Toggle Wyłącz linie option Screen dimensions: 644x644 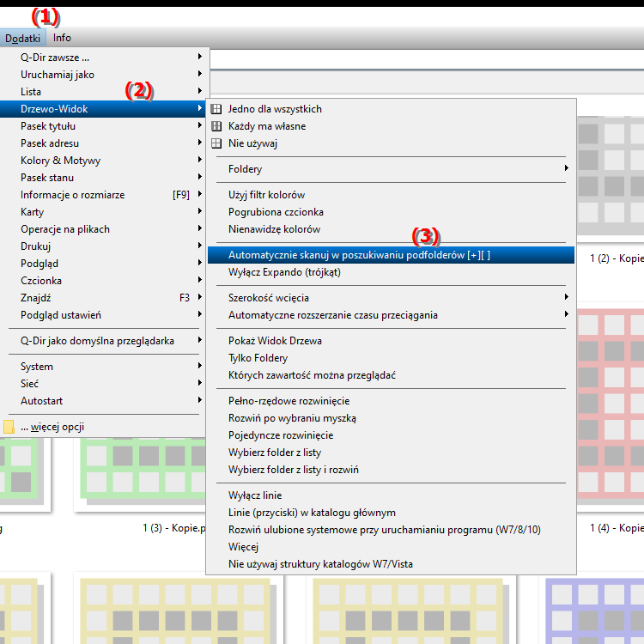pyautogui.click(x=391, y=495)
